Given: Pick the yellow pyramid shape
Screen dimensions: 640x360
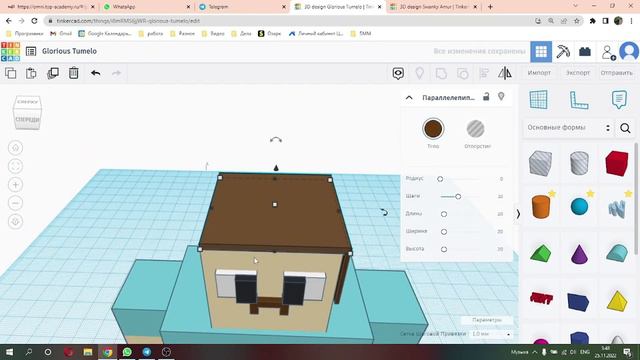Looking at the screenshot, I should (x=617, y=301).
